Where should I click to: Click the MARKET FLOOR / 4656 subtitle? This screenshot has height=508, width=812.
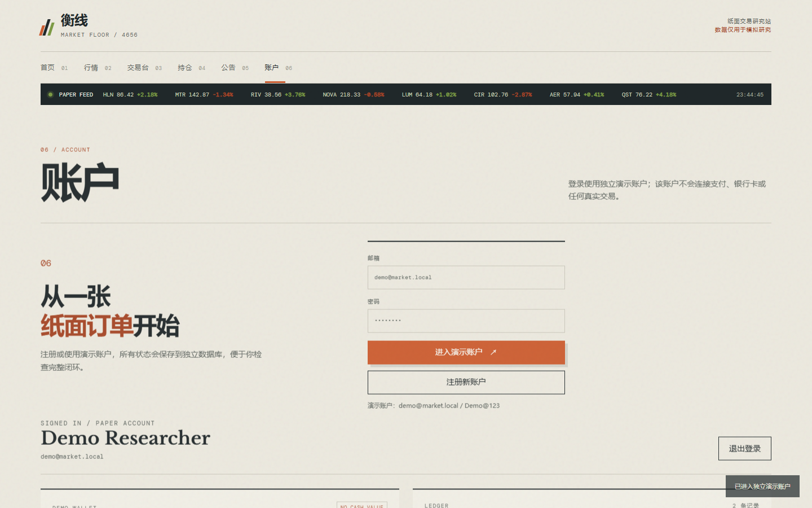point(99,35)
